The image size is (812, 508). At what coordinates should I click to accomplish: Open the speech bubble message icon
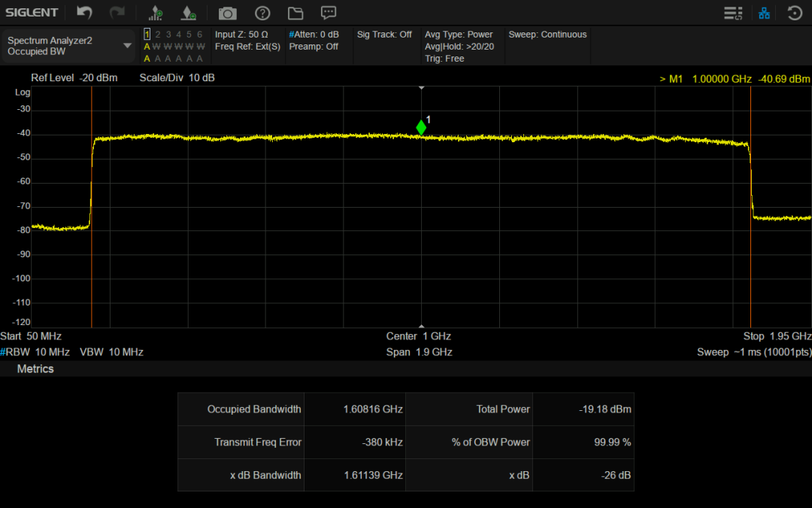click(328, 13)
